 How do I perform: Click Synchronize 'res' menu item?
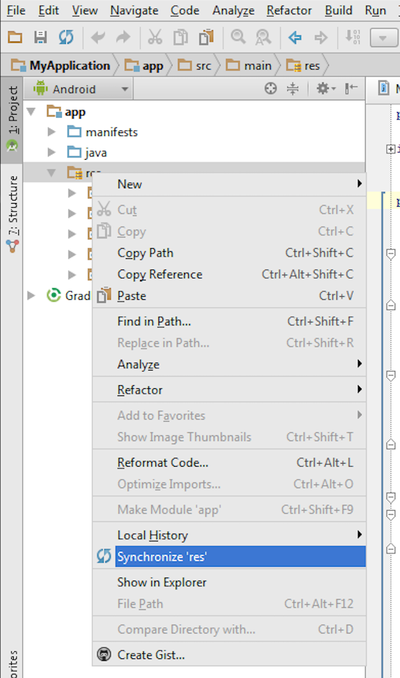229,556
